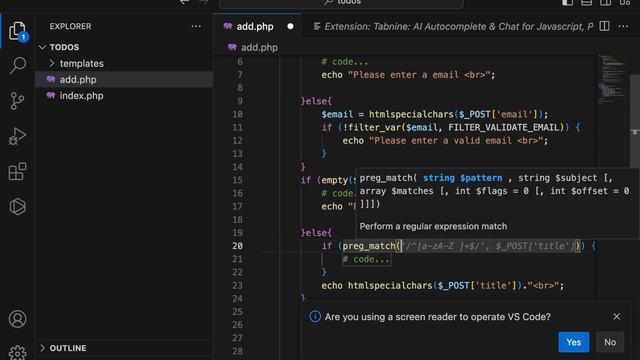Click the EXPLORER panel title
The width and height of the screenshot is (640, 360).
[x=70, y=26]
